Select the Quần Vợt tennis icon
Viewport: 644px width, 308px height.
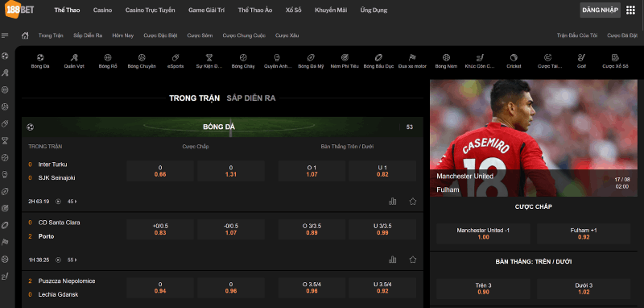pos(74,60)
